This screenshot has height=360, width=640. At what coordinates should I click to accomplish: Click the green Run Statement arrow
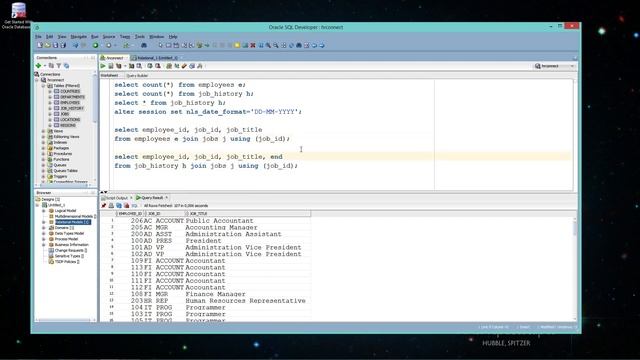(x=103, y=66)
